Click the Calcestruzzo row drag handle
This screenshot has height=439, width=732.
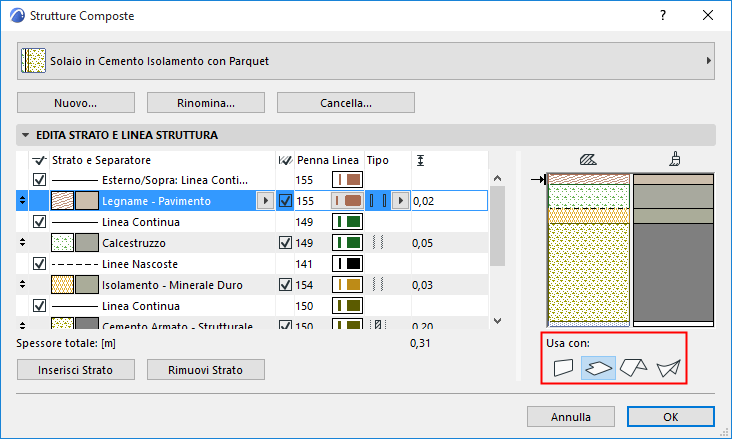tap(22, 242)
